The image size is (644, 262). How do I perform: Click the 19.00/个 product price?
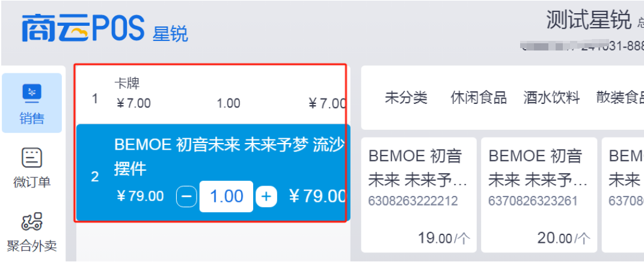444,238
